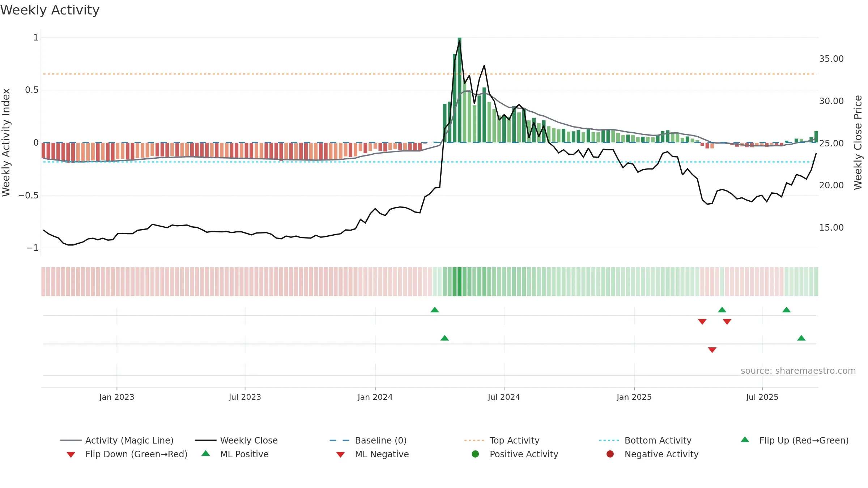Toggle Activity (Magic Line) legend entry
The image size is (868, 488).
click(x=117, y=440)
